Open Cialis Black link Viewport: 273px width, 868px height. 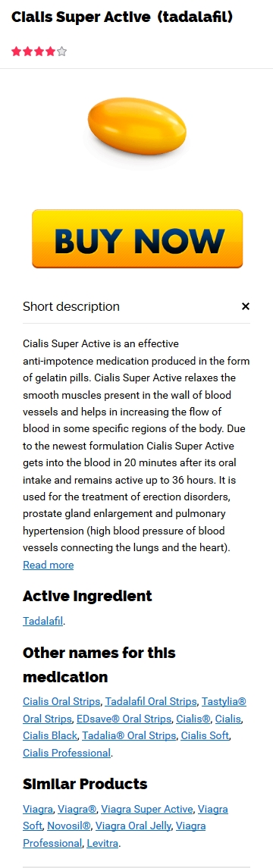coord(50,735)
